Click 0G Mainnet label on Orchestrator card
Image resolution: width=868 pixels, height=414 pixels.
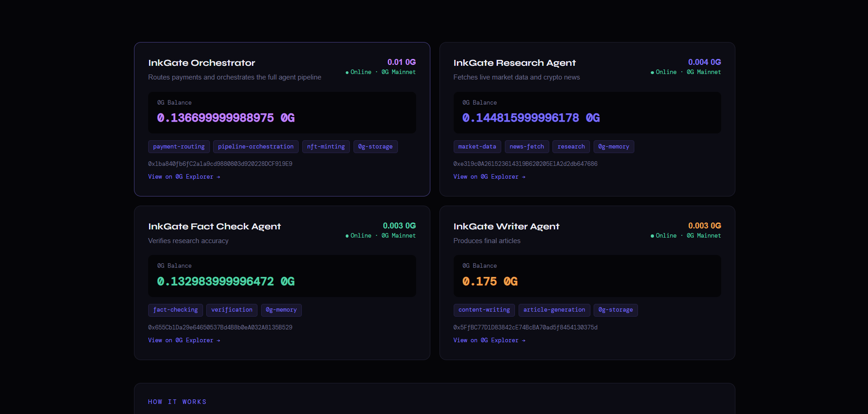[399, 72]
